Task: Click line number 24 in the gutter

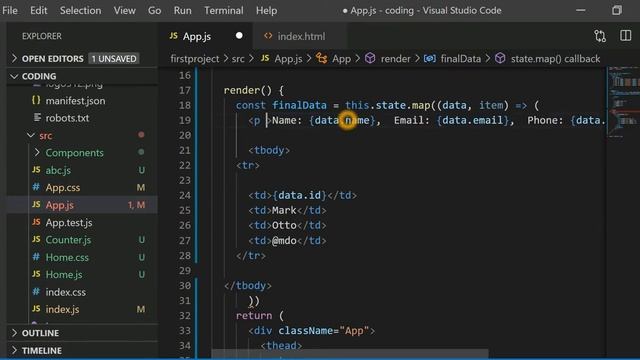Action: (184, 196)
